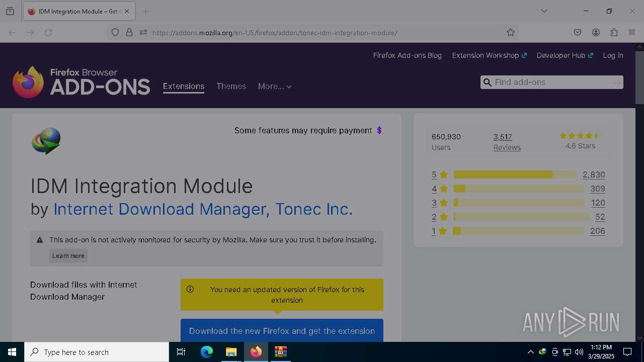The image size is (644, 362).
Task: Open Firefox account icon
Action: pos(596,32)
